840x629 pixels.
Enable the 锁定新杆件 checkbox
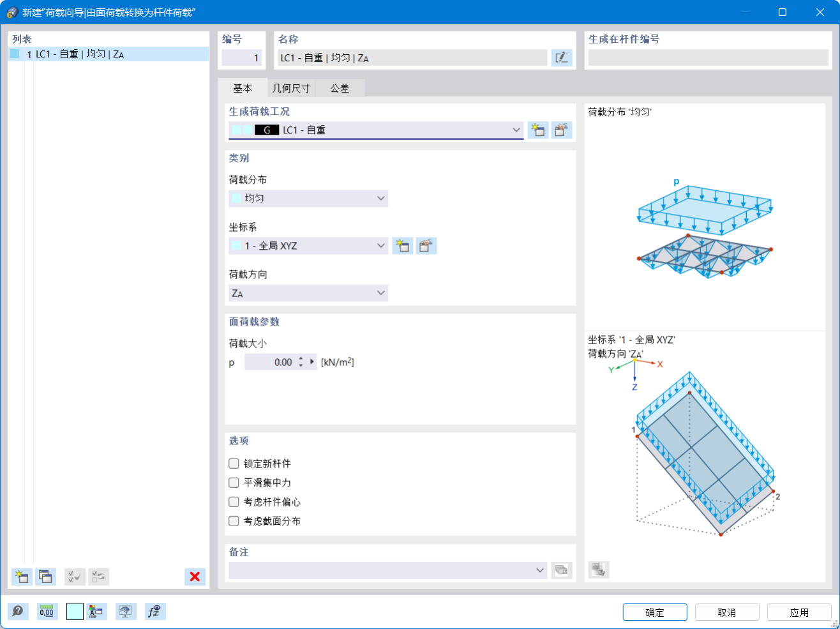(x=234, y=464)
